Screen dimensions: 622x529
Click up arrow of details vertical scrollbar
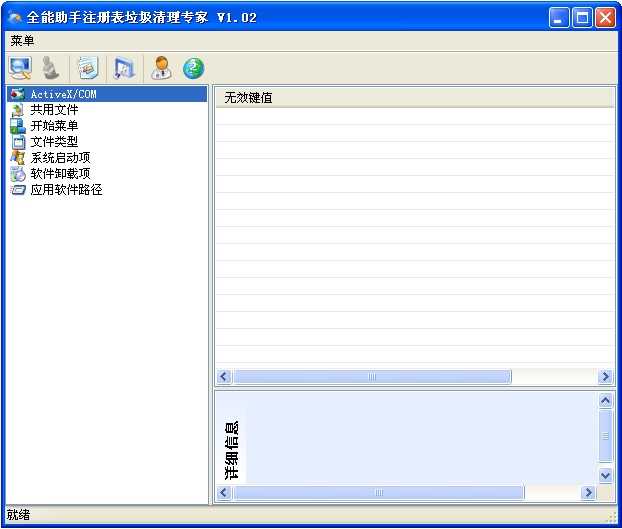pos(605,401)
